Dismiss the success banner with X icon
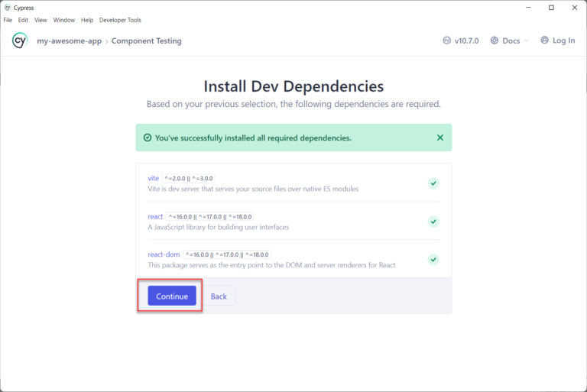 [439, 138]
